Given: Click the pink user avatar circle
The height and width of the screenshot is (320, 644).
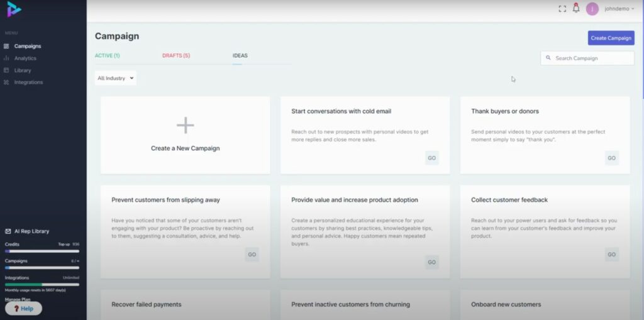Looking at the screenshot, I should point(592,9).
